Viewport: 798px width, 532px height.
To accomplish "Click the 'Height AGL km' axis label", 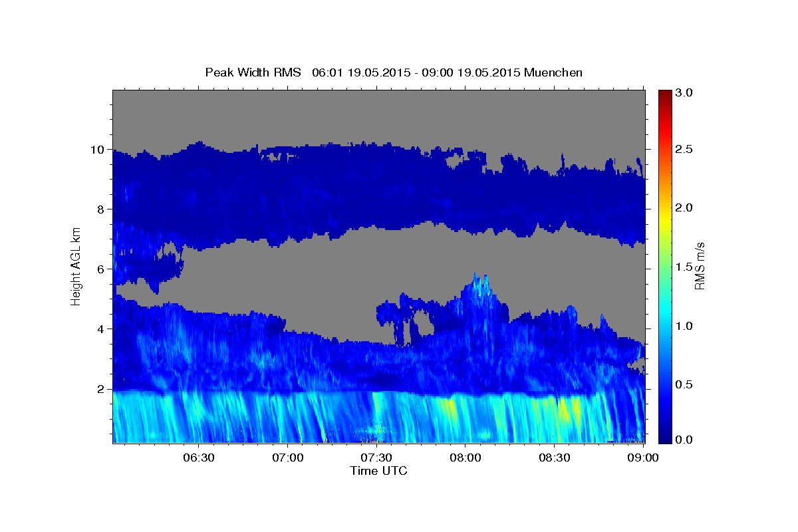I will click(x=76, y=266).
